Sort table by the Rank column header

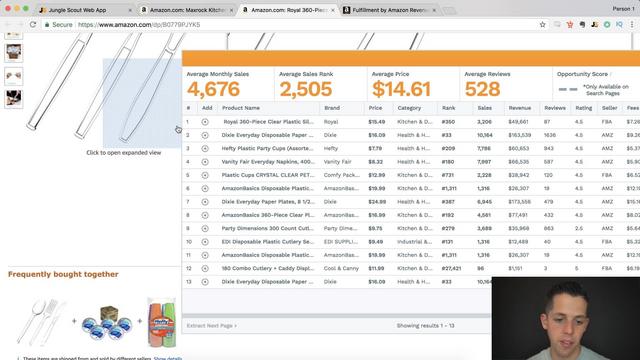click(448, 108)
